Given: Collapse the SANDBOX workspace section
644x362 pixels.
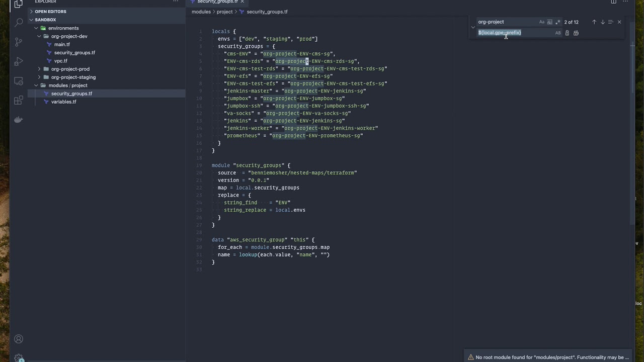Looking at the screenshot, I should [x=106, y=20].
